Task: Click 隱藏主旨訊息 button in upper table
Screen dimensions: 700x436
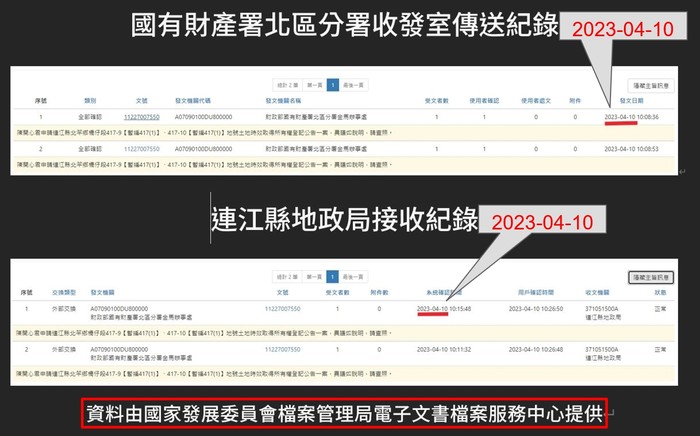Action: click(653, 85)
